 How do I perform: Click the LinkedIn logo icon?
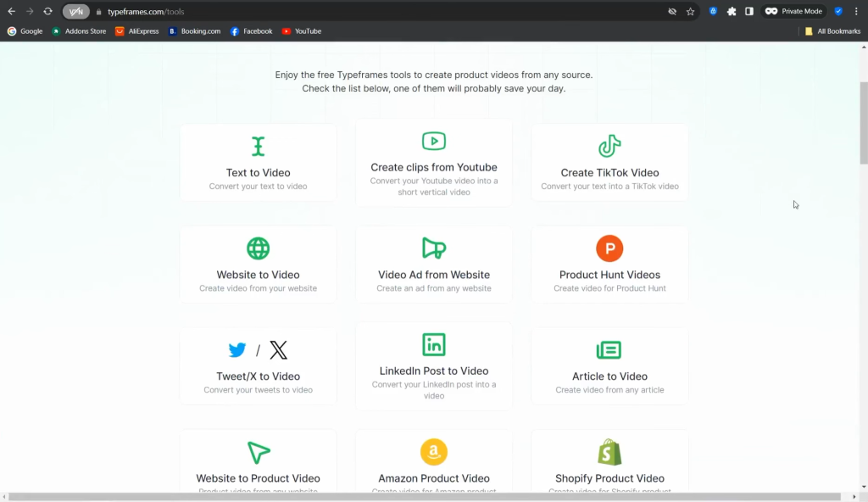[434, 344]
